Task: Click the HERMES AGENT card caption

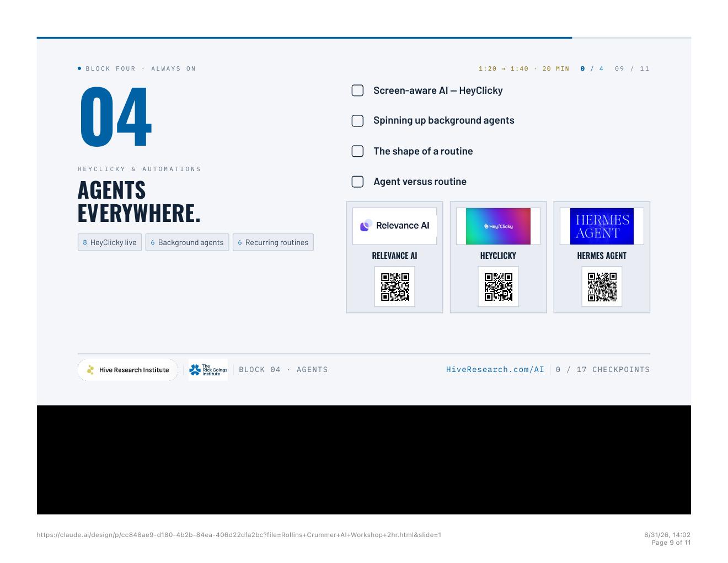Action: click(602, 256)
